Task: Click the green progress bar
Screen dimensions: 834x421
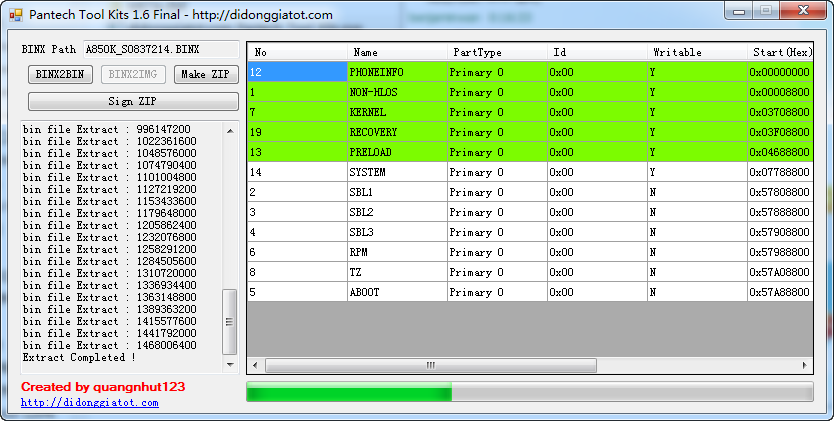Action: [529, 392]
